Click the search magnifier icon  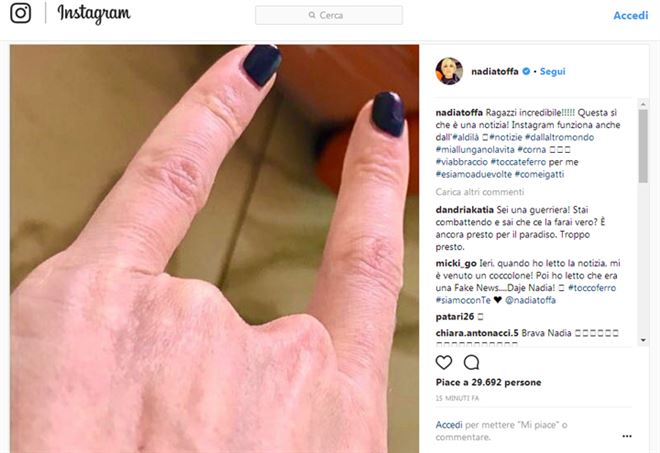point(312,15)
